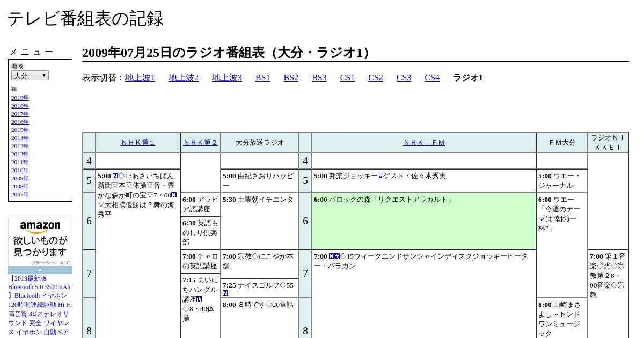644x338 pixels.
Task: Select the 6:00 アラビア語講座 program cell
Action: (x=201, y=204)
